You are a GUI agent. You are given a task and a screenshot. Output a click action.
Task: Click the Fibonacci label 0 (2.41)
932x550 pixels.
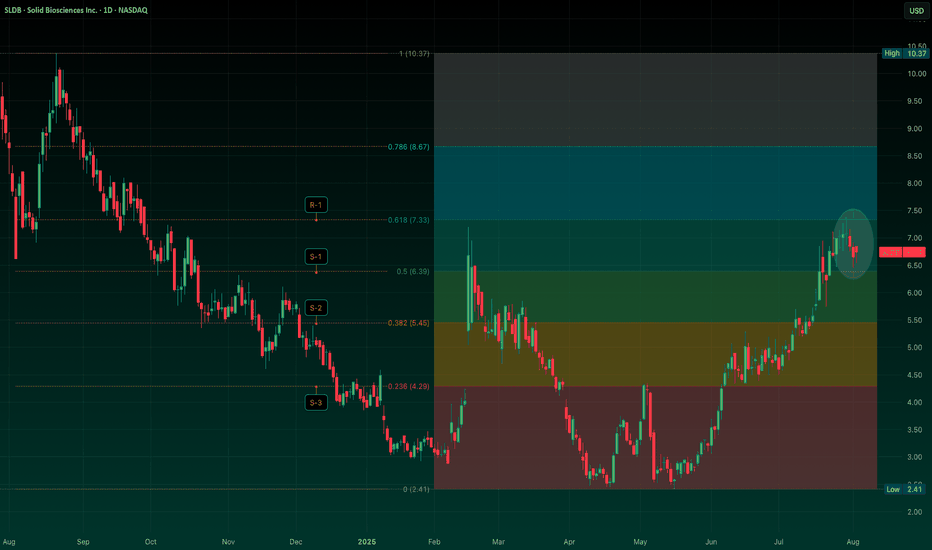[416, 489]
